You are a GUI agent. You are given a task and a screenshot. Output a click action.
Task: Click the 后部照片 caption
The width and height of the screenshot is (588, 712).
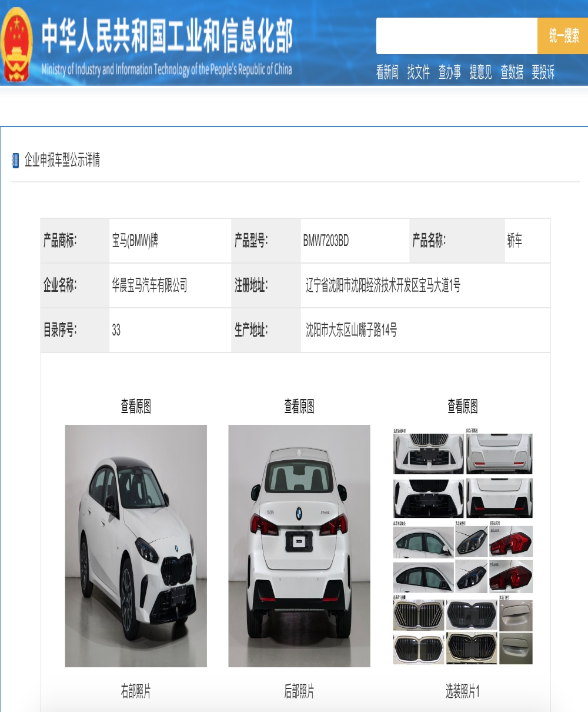(x=299, y=691)
